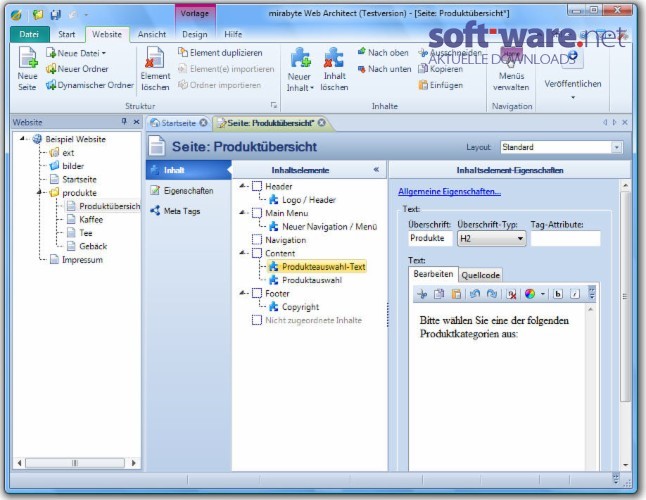Open the Überschrift-Typ H2 dropdown
The image size is (646, 500).
pos(491,238)
